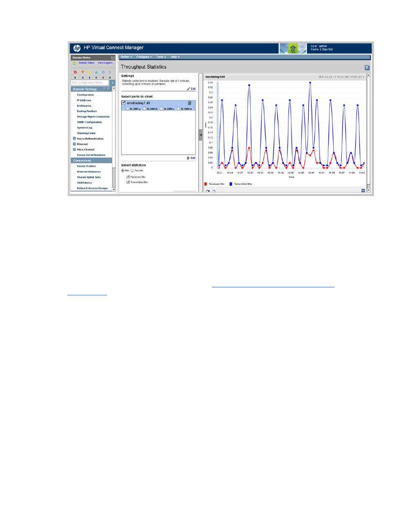Open Ethernet Networks under Connections
The height and width of the screenshot is (532, 400).
coord(88,172)
